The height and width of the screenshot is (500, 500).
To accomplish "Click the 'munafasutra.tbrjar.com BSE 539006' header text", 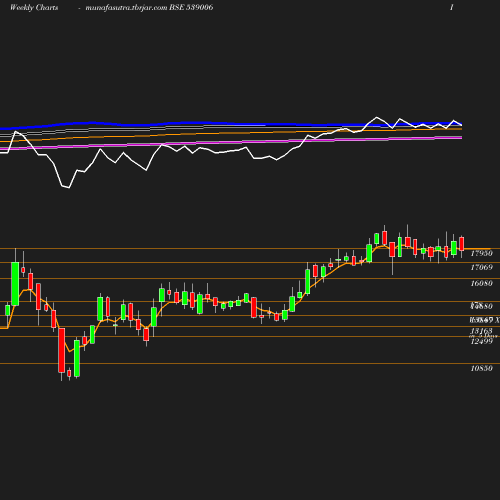I will (149, 7).
